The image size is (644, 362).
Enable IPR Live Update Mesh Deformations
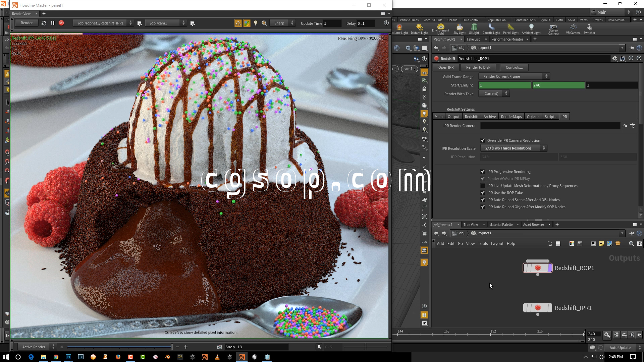(483, 186)
